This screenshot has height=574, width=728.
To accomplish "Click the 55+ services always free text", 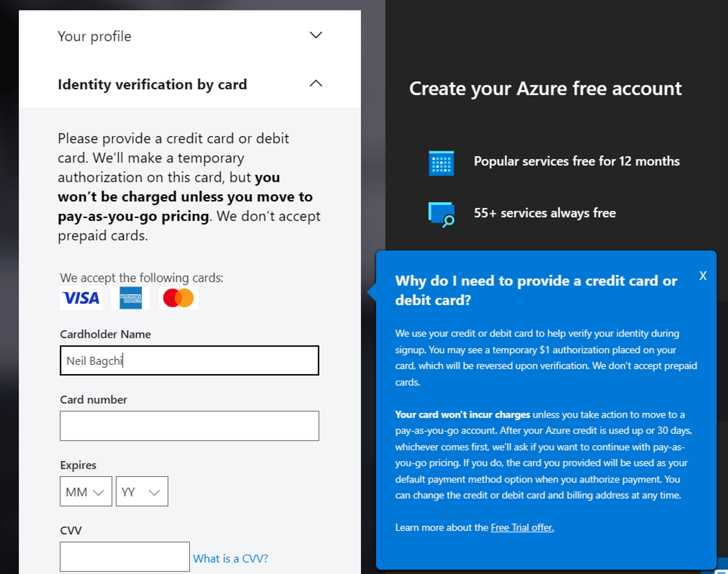I will pyautogui.click(x=545, y=213).
